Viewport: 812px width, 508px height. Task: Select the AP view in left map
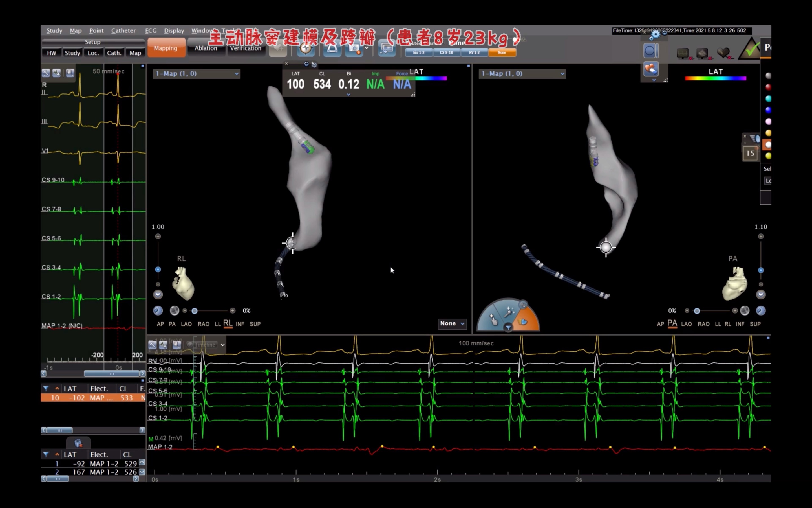pyautogui.click(x=160, y=324)
